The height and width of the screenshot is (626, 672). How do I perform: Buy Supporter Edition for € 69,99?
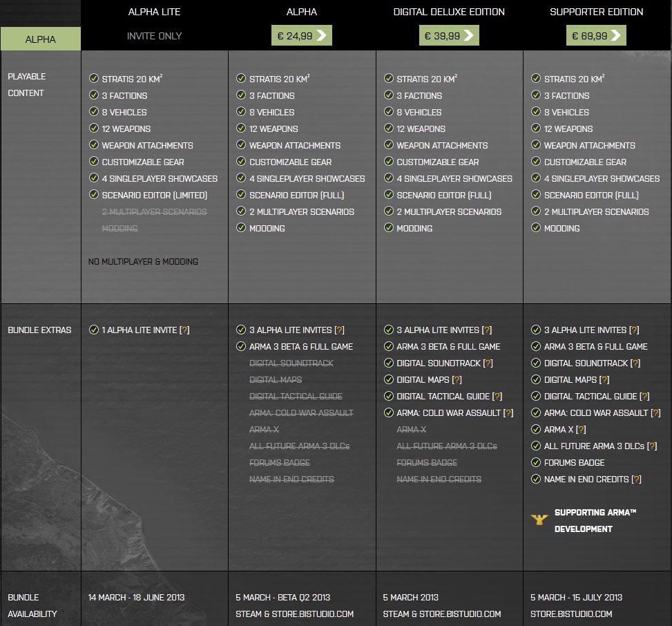point(596,36)
